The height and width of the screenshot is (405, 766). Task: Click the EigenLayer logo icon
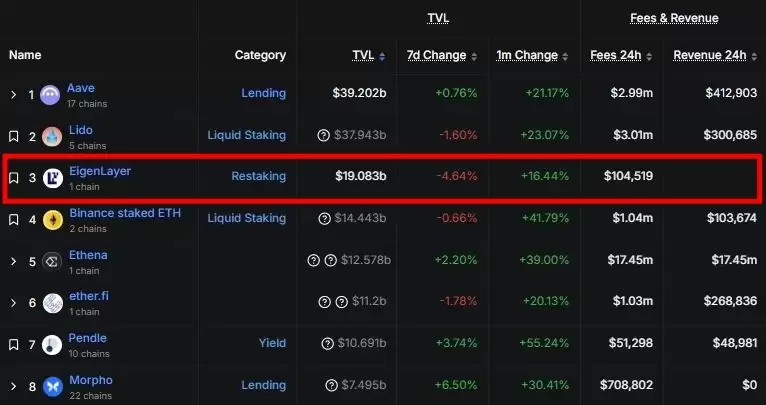[x=52, y=179]
